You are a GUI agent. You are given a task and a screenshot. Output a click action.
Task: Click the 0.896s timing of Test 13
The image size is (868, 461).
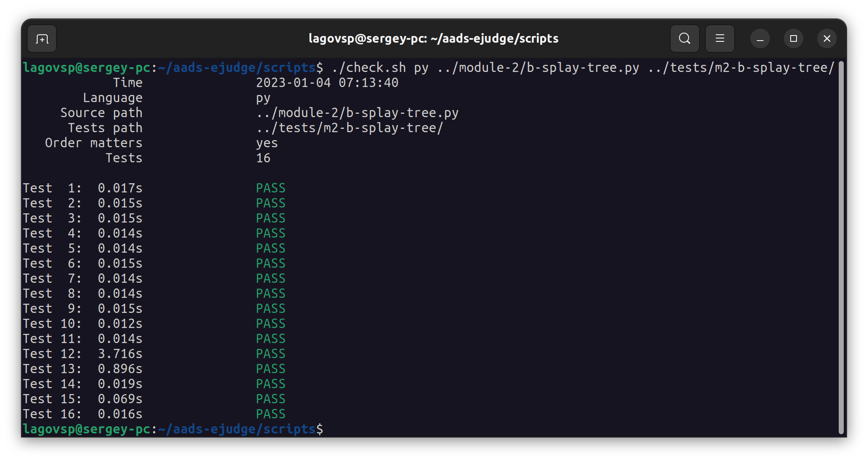point(120,369)
